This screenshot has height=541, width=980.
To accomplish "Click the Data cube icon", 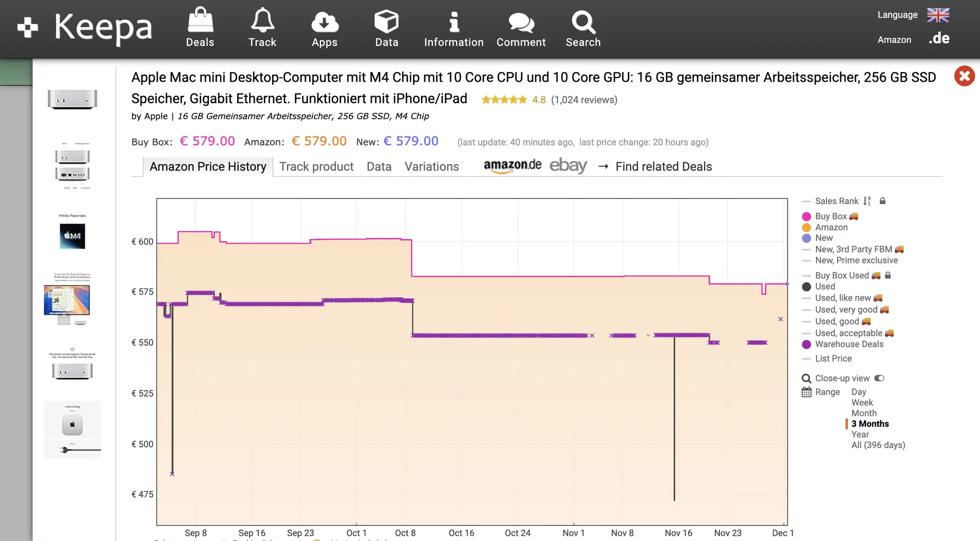I will pos(386,21).
